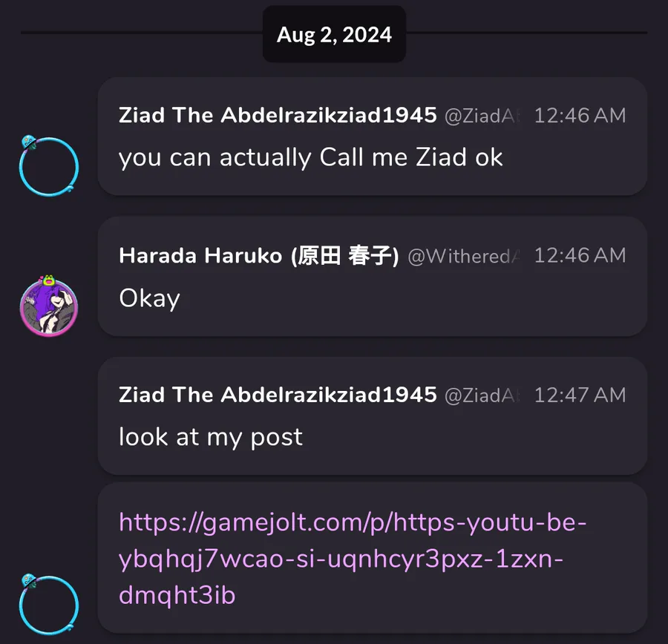
Task: Click the 12:46 AM timestamp on Ziad's message
Action: click(580, 116)
